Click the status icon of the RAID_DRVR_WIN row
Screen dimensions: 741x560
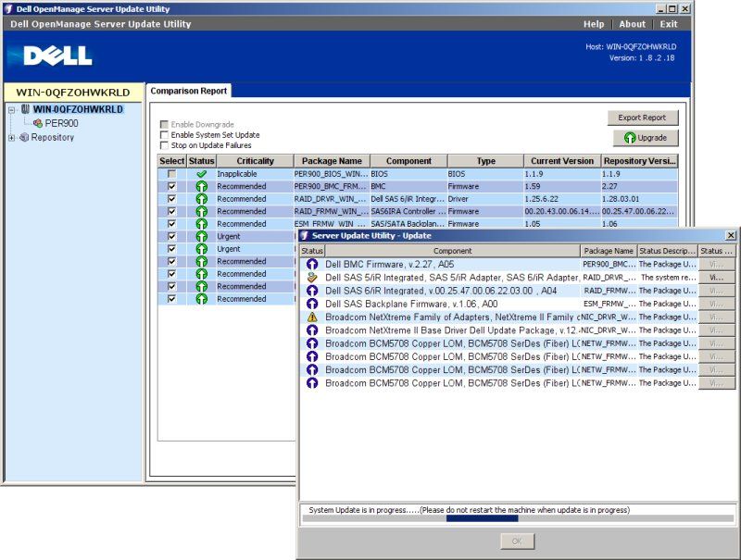(202, 199)
